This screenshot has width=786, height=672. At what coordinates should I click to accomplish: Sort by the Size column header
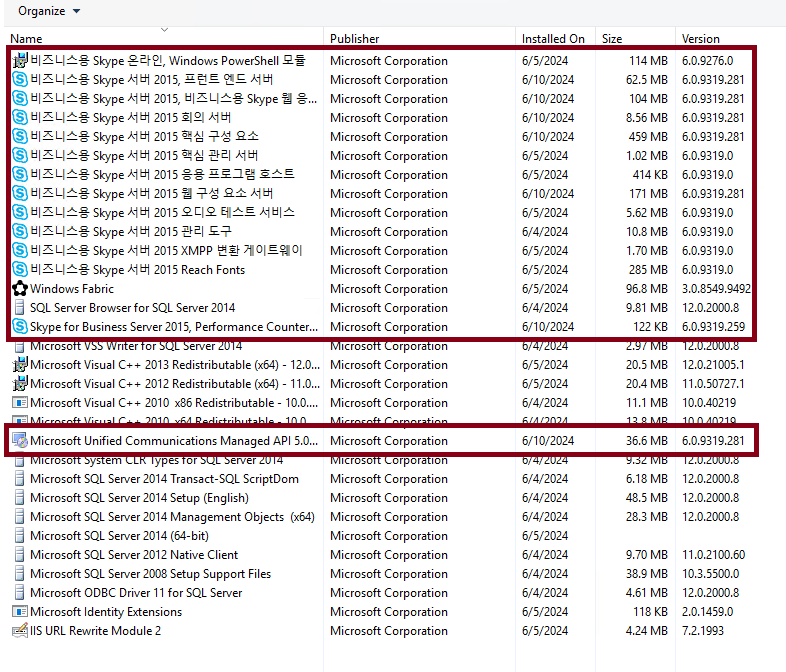point(612,39)
